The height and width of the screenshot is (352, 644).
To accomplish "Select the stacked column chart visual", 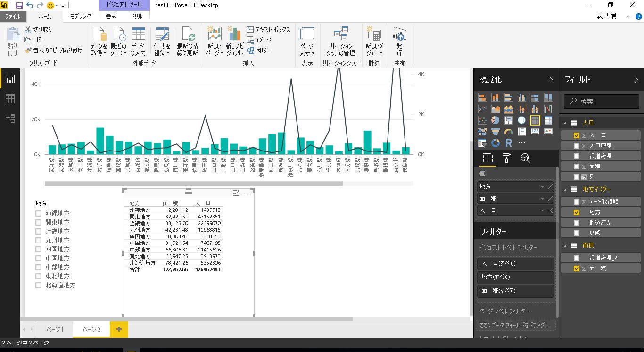I will click(x=495, y=98).
